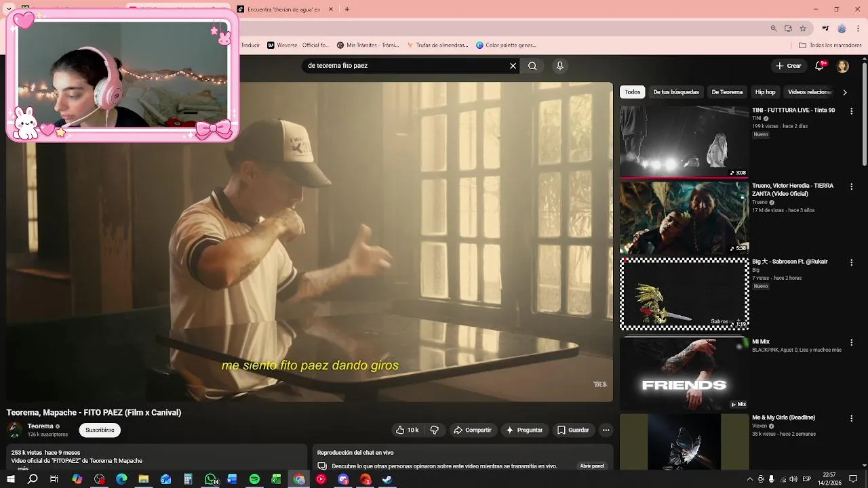Open Excel from the taskbar
The height and width of the screenshot is (488, 868).
277,479
